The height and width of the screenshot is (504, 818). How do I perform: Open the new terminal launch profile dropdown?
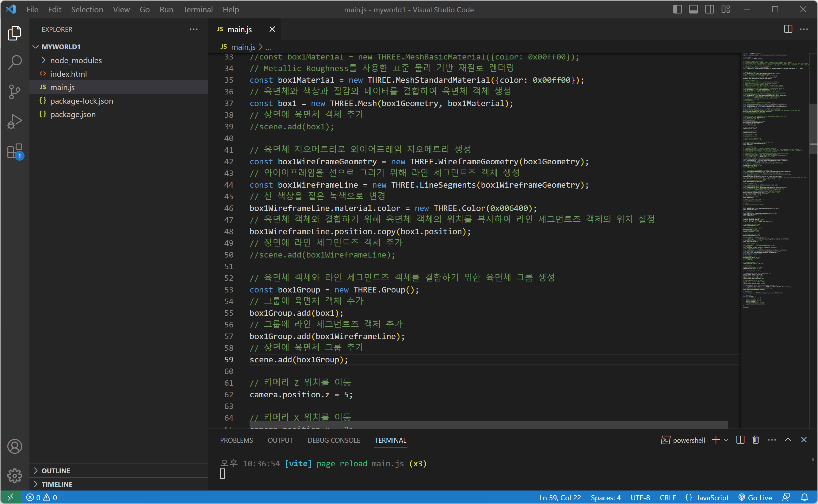pos(726,440)
